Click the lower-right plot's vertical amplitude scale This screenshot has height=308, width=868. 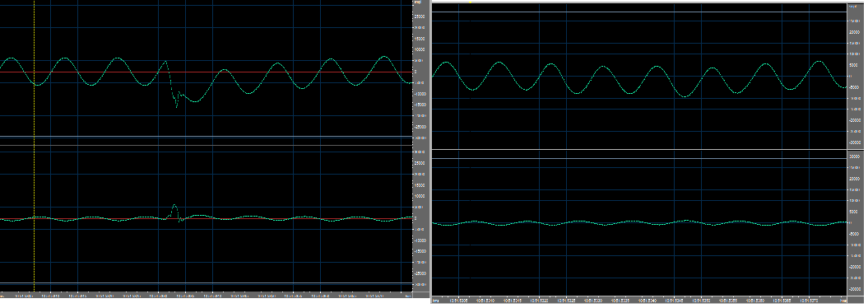[x=856, y=222]
